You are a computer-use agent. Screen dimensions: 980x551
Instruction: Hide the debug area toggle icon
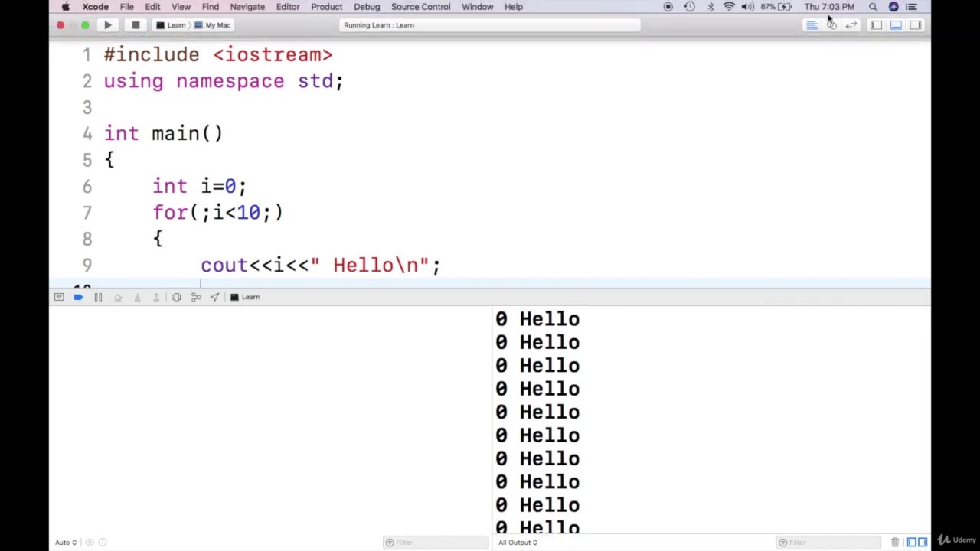(x=59, y=297)
